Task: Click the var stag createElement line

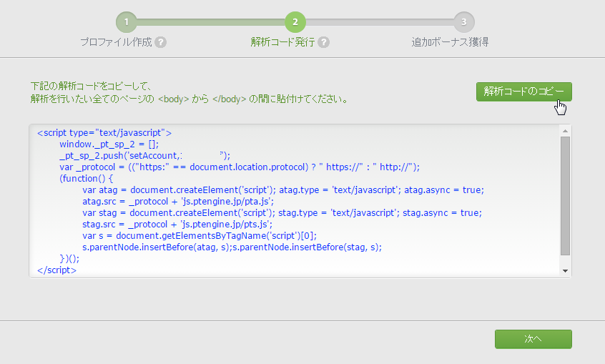Action: [x=282, y=213]
